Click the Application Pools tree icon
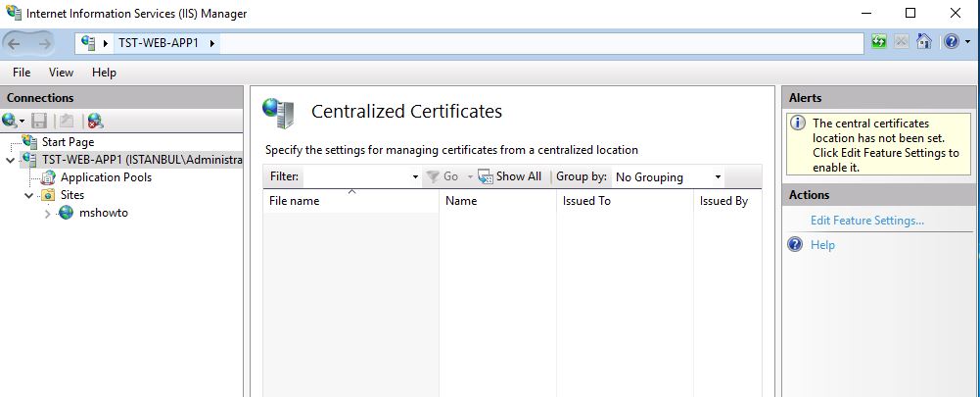This screenshot has width=980, height=397. tap(48, 177)
